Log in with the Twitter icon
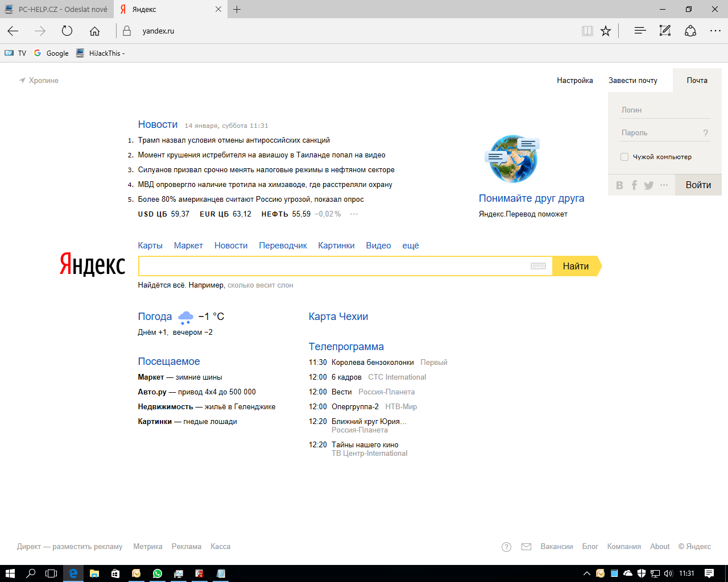The width and height of the screenshot is (728, 582). (x=648, y=185)
